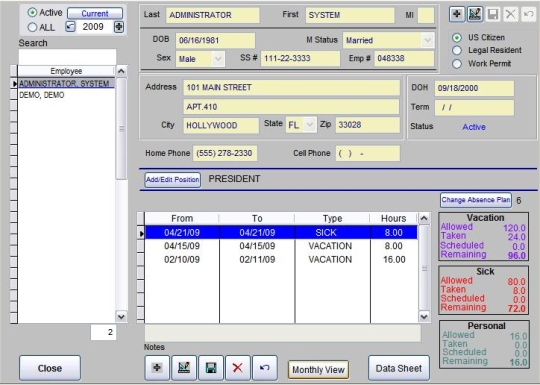
Task: Click the Term date field
Action: tap(474, 107)
